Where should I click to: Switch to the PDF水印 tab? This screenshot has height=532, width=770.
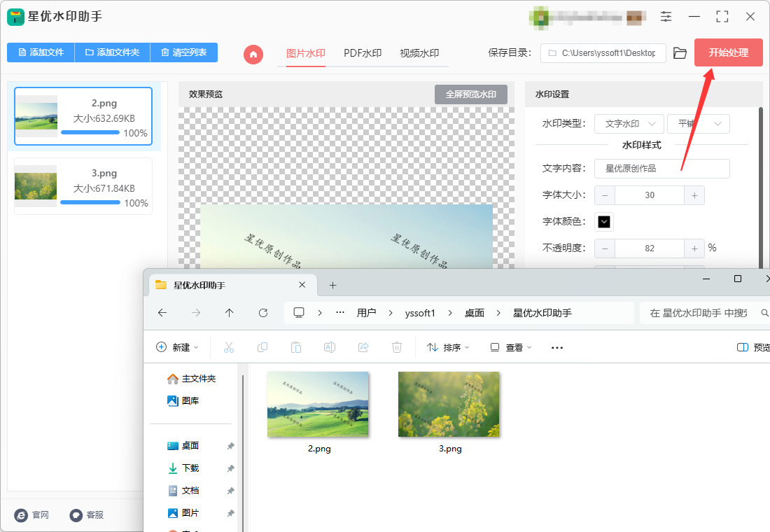(x=363, y=53)
